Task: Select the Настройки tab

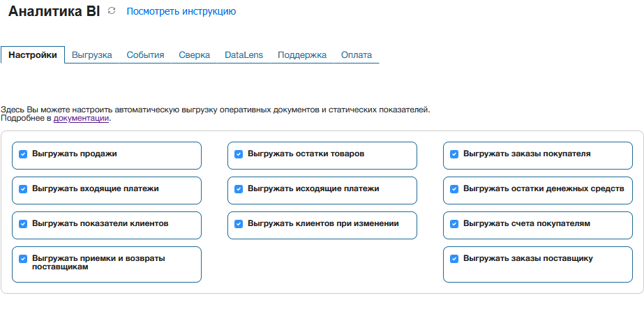Action: (x=33, y=55)
